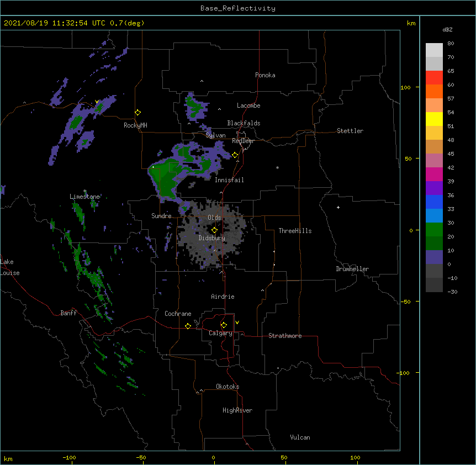
Task: Click the Ponoka city label
Action: pyautogui.click(x=265, y=75)
